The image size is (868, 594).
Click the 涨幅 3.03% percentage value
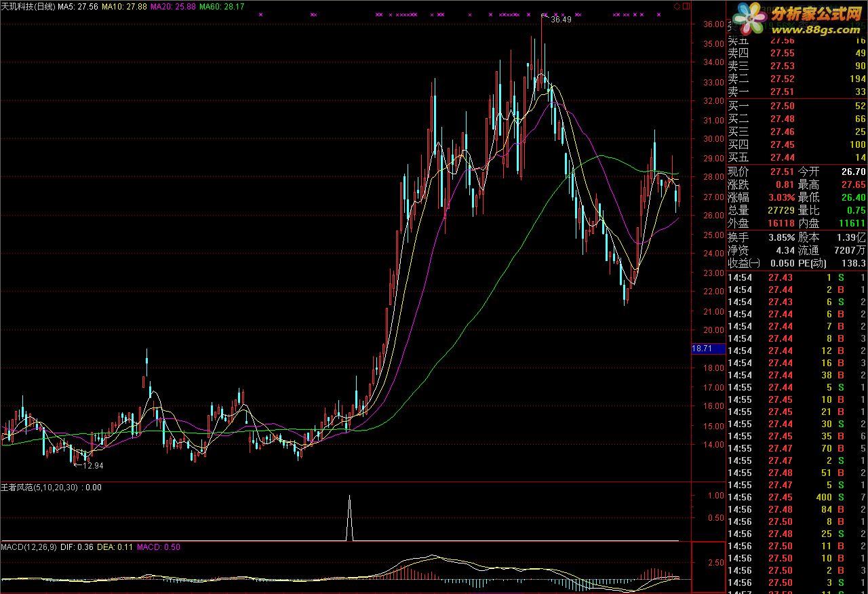pos(781,197)
